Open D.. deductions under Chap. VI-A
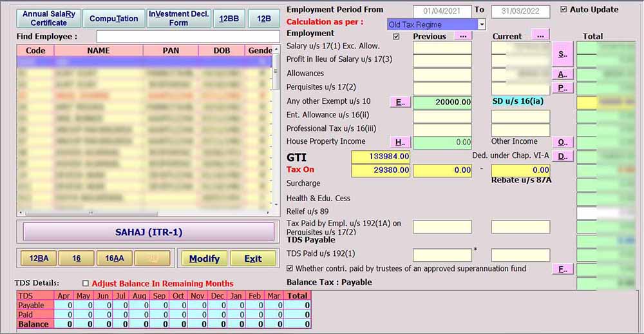The image size is (644, 334). [562, 156]
